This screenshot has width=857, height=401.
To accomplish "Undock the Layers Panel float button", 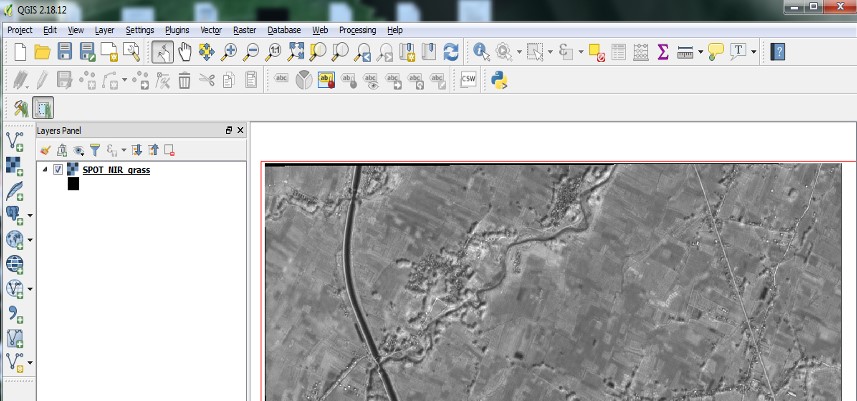I will [229, 131].
